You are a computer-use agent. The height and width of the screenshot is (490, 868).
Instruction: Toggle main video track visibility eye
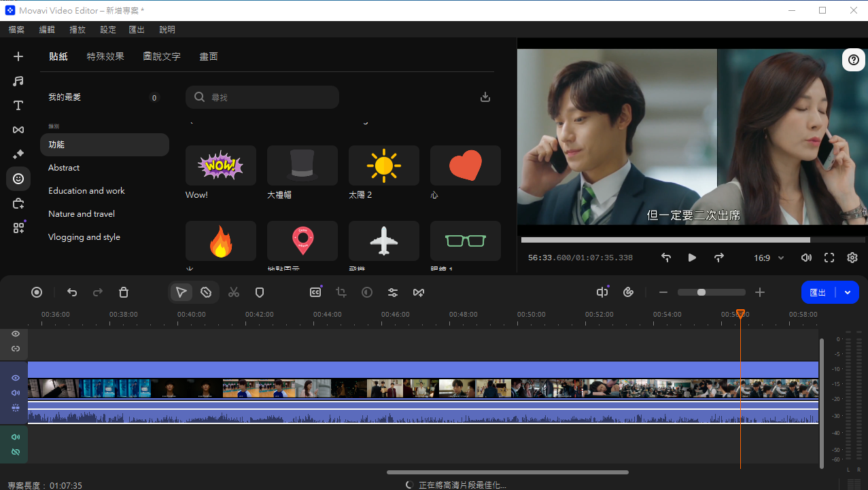[x=16, y=378]
